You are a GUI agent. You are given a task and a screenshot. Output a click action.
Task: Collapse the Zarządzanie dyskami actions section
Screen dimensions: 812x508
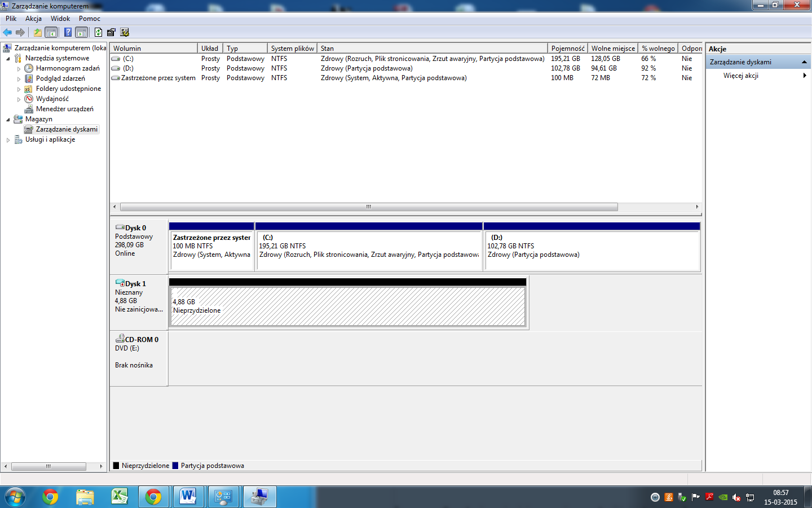tap(804, 62)
